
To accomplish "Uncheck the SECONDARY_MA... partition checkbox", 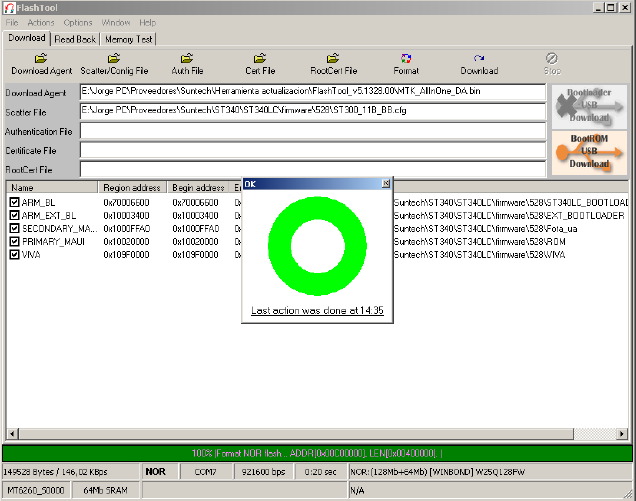I will (14, 228).
